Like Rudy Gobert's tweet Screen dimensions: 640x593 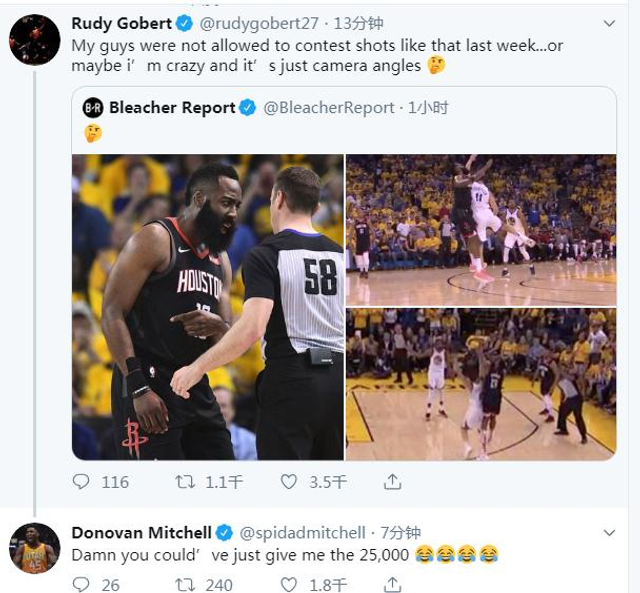click(290, 482)
